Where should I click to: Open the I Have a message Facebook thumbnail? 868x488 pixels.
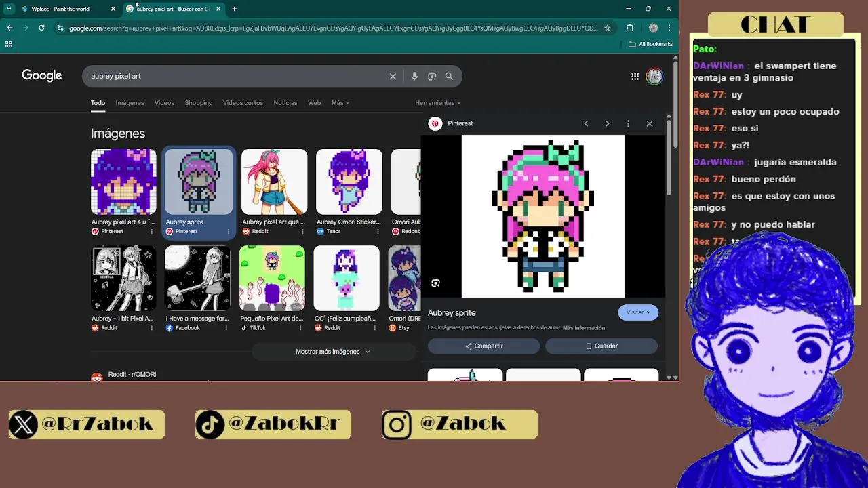click(197, 279)
